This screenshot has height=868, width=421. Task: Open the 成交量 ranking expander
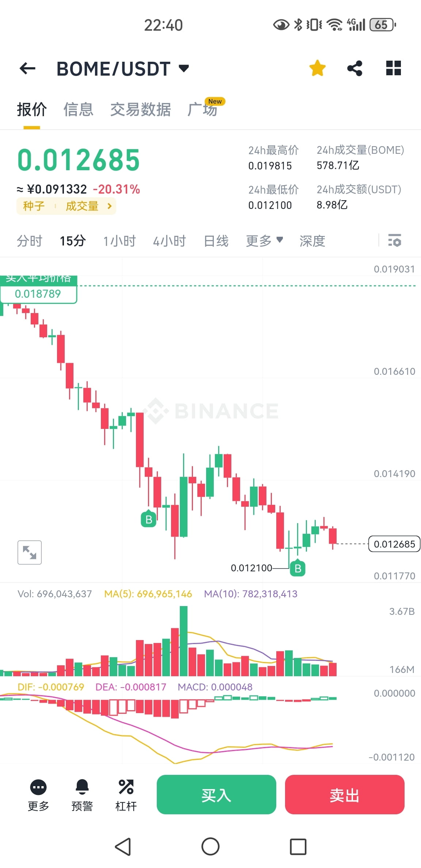(x=86, y=206)
